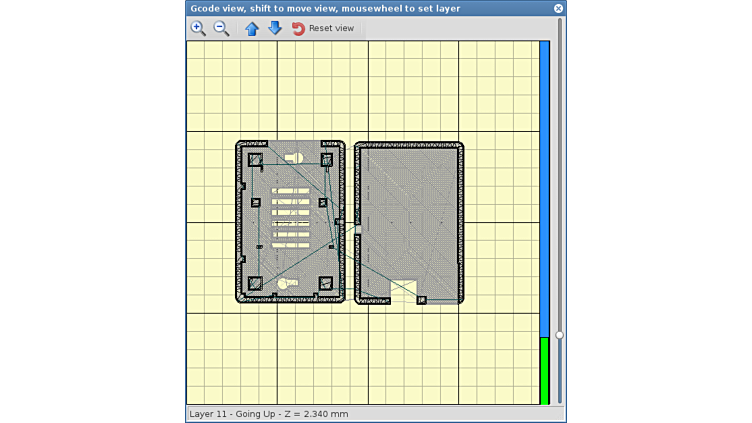The width and height of the screenshot is (752, 423).
Task: Click the horizontal vent slots on left part
Action: coord(291,212)
